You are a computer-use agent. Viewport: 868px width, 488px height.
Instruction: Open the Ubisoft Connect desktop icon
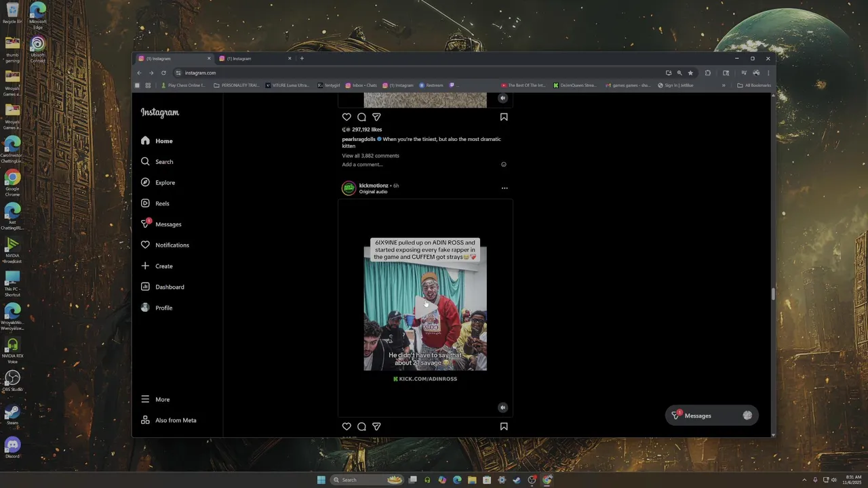(x=38, y=49)
